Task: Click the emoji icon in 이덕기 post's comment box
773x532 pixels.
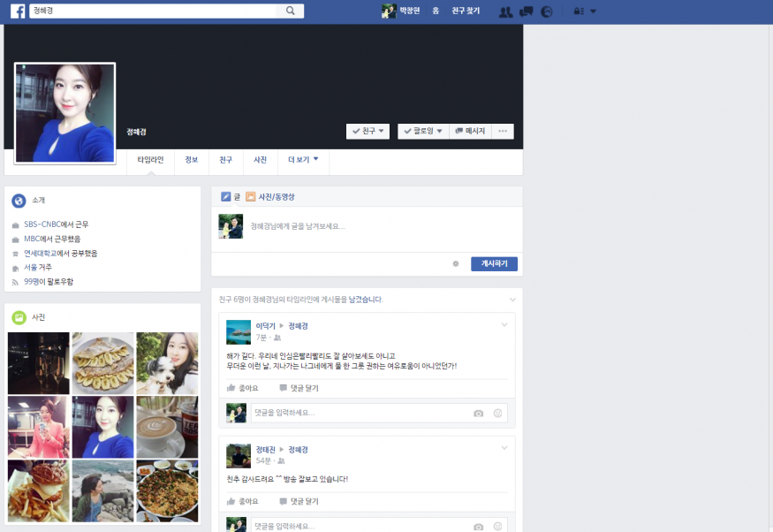Action: [497, 413]
